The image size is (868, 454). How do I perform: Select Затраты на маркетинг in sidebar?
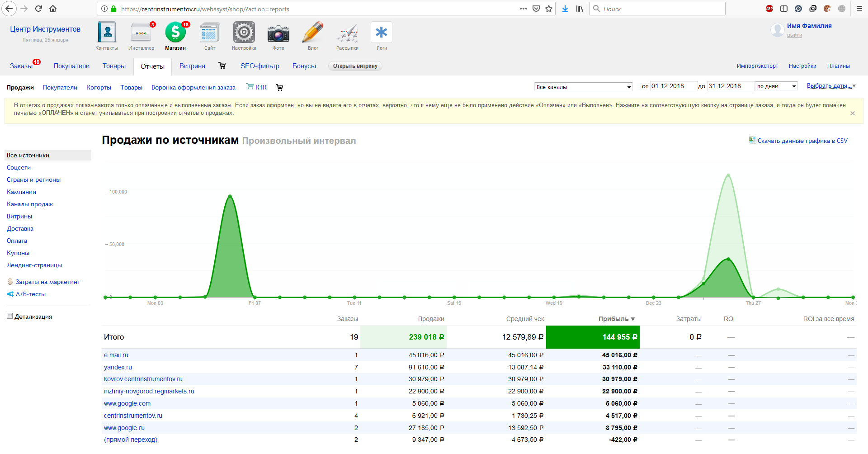pos(47,282)
